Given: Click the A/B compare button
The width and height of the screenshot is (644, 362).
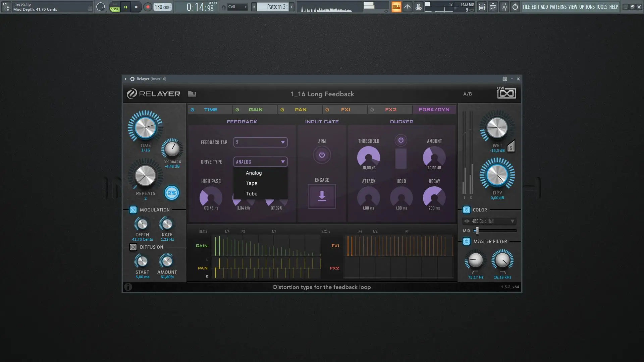Looking at the screenshot, I should [x=467, y=94].
